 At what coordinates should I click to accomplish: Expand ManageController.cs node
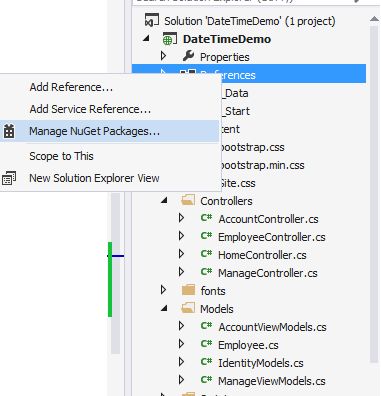pyautogui.click(x=181, y=272)
